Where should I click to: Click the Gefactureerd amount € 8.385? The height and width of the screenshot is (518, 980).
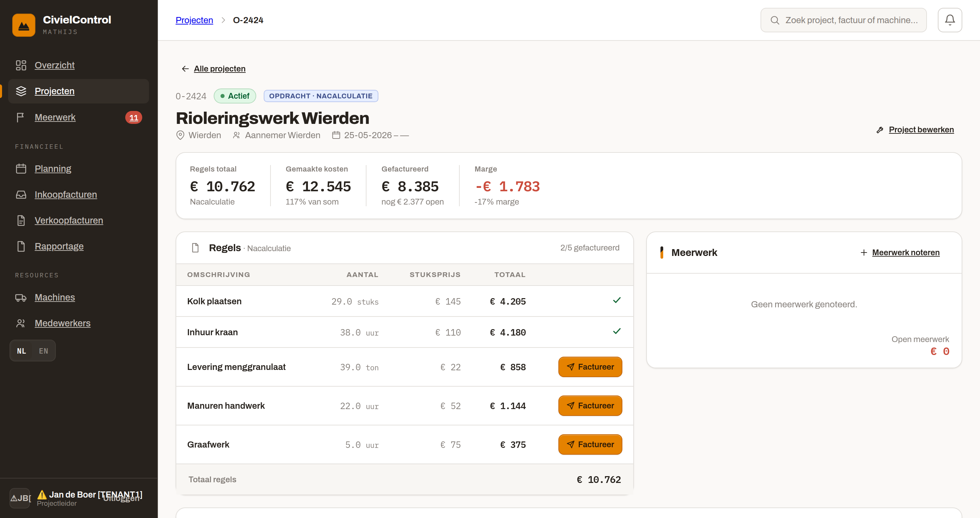[x=410, y=187]
